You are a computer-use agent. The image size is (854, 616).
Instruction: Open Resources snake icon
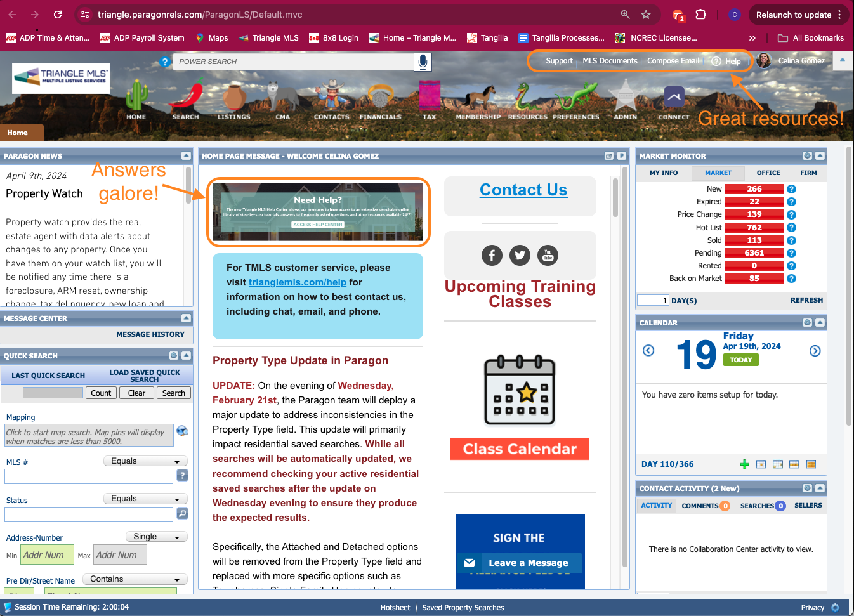[528, 97]
